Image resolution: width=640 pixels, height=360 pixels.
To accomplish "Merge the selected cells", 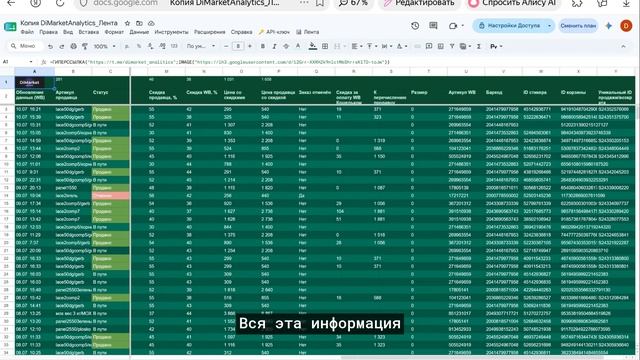I will (337, 47).
